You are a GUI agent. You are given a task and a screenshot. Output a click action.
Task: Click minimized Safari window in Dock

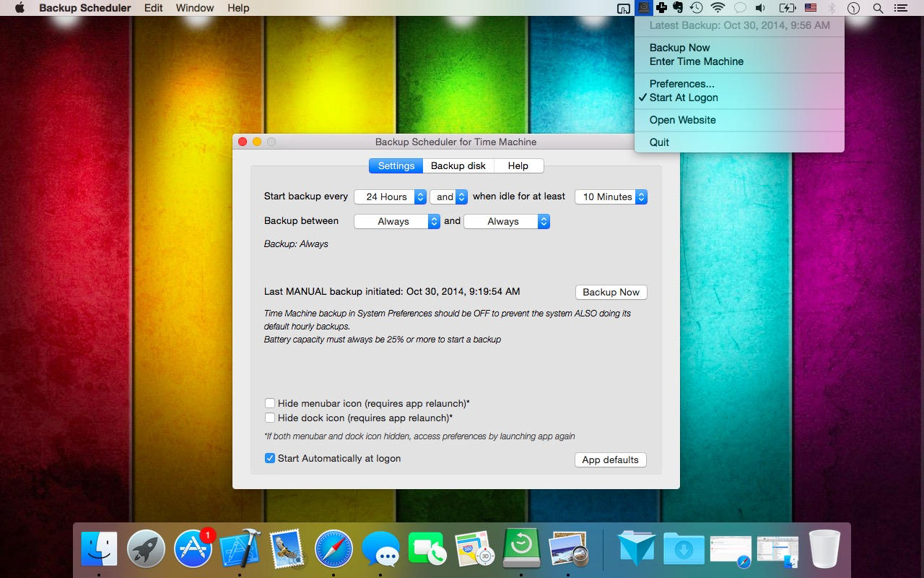731,551
